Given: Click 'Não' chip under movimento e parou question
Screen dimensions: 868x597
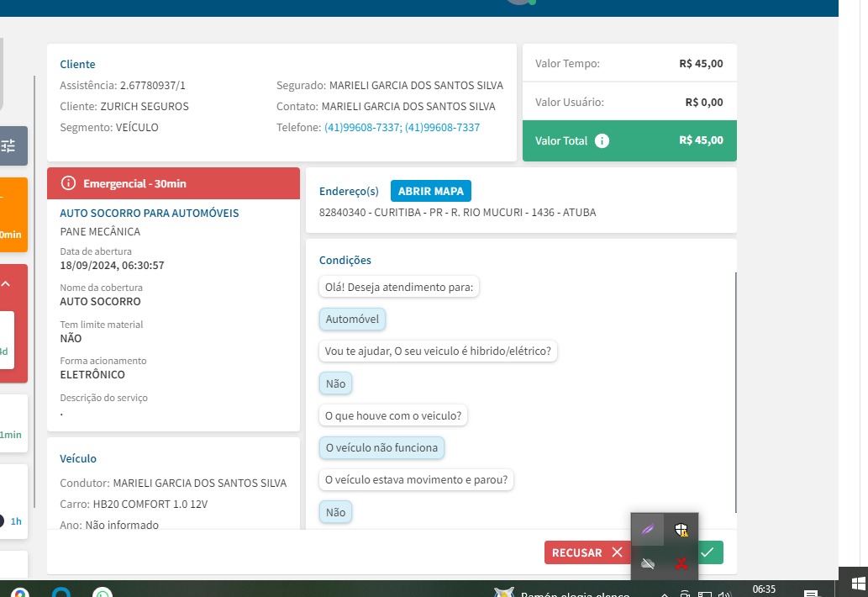Looking at the screenshot, I should click(335, 512).
